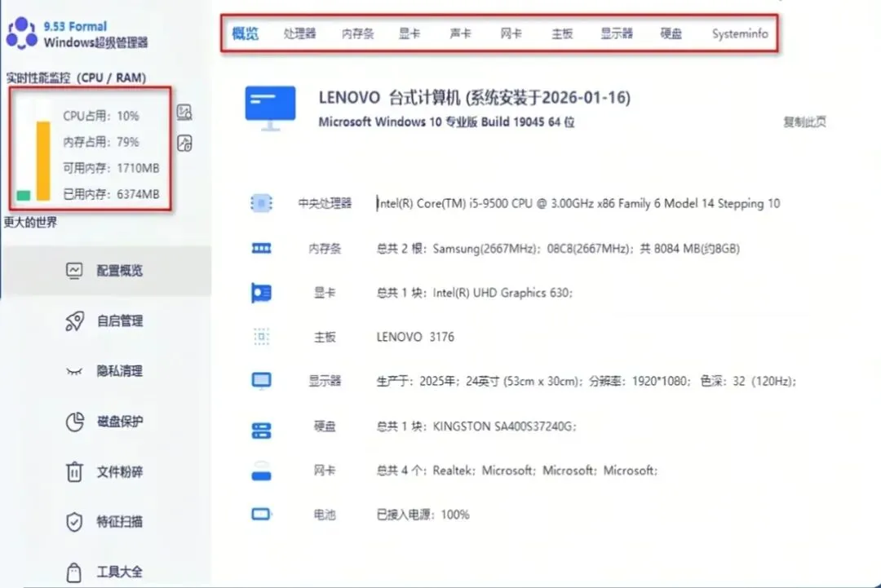
Task: Click the Samsung memory details text
Action: click(558, 248)
